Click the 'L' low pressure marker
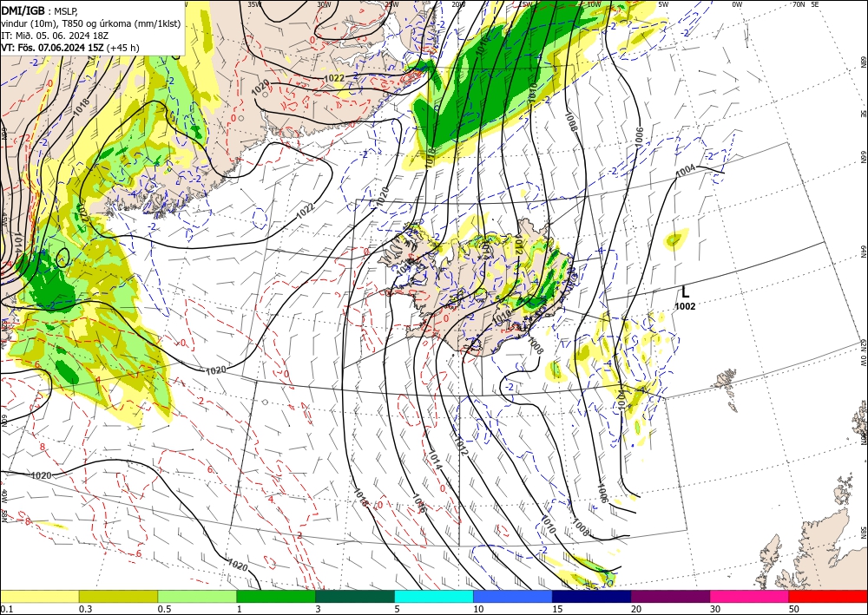The image size is (868, 615). 686,292
